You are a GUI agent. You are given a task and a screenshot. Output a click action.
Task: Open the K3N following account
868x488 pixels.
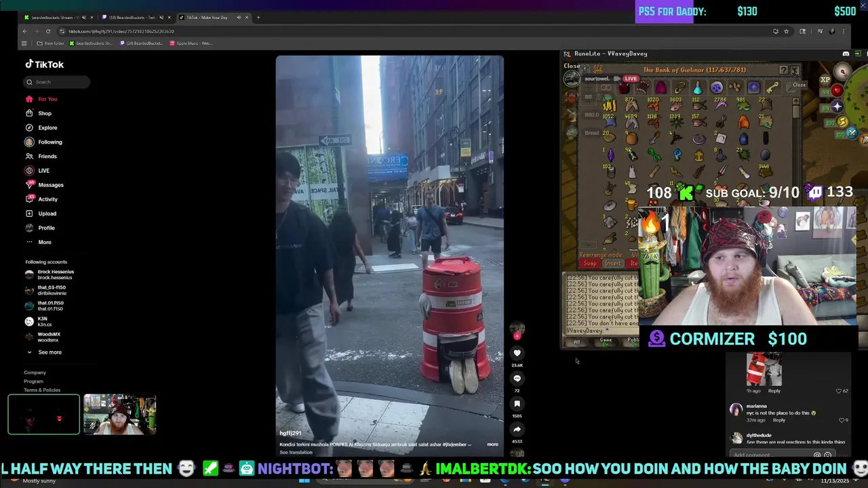click(37, 321)
